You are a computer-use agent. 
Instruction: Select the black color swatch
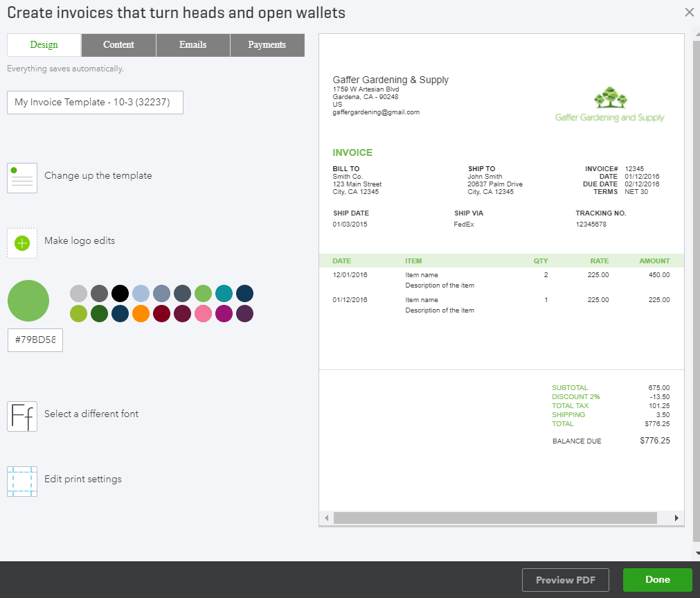click(x=119, y=293)
